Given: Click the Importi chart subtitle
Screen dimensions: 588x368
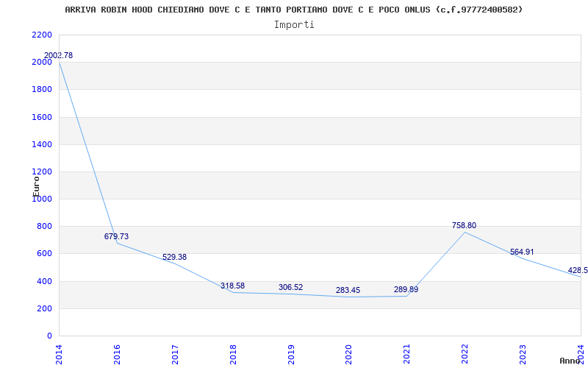Looking at the screenshot, I should click(x=294, y=25).
